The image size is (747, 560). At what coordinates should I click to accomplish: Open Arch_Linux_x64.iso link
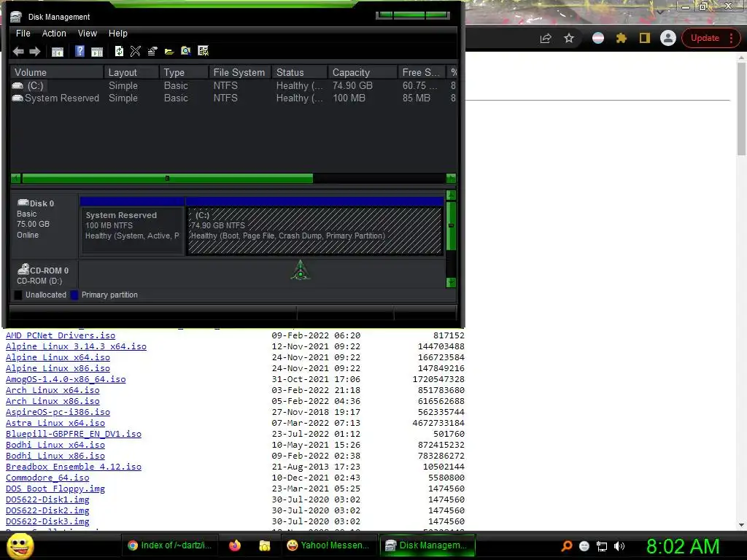pos(53,390)
